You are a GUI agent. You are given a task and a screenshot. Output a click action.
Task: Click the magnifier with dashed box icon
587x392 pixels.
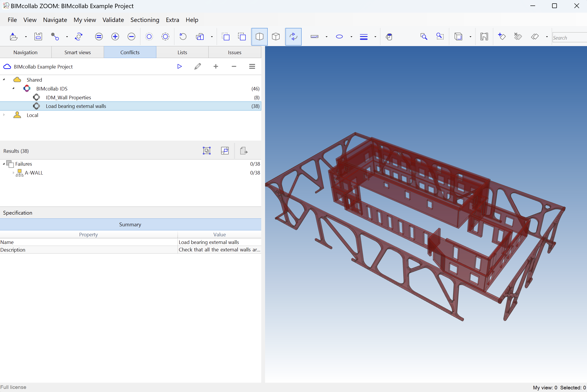coord(440,37)
